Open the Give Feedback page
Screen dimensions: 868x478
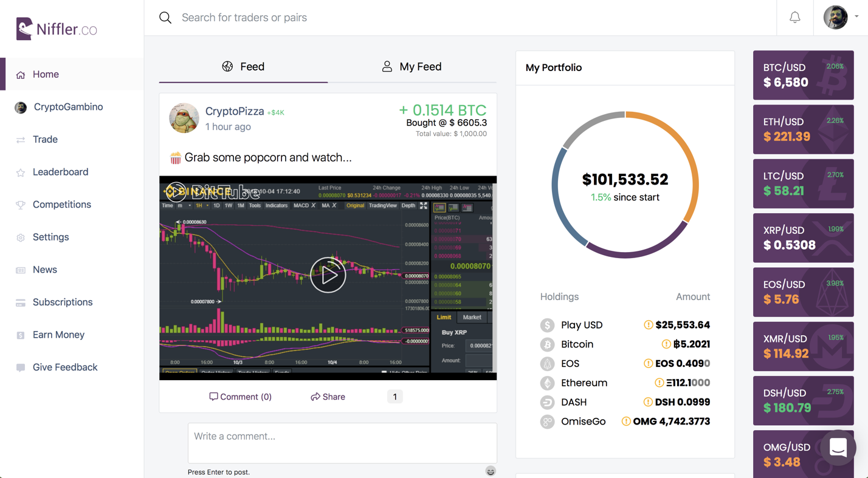[x=72, y=367]
